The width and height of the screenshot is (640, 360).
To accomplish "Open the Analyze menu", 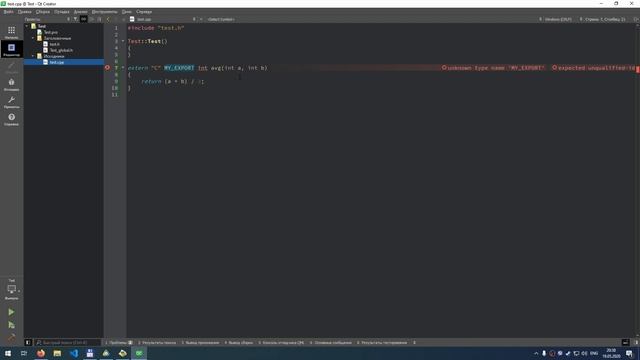I will point(80,12).
